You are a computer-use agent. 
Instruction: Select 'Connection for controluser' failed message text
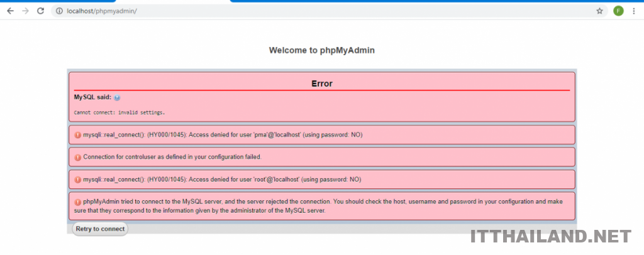coord(172,156)
